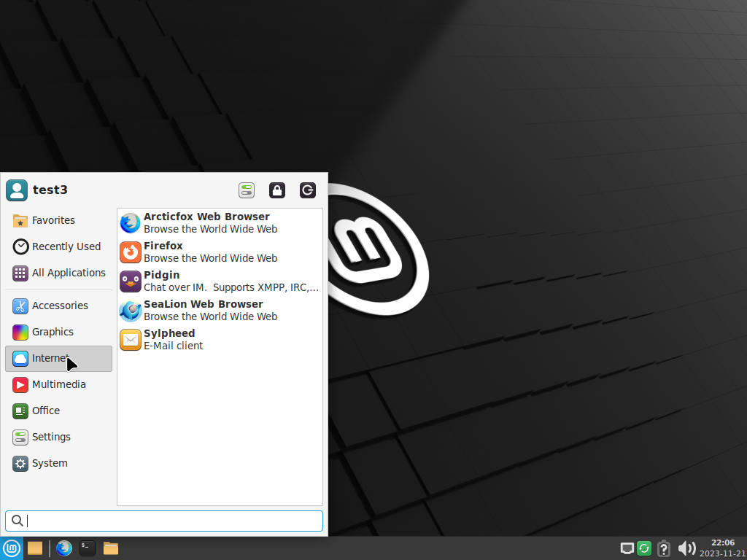
Task: Show All Applications category
Action: [x=58, y=273]
